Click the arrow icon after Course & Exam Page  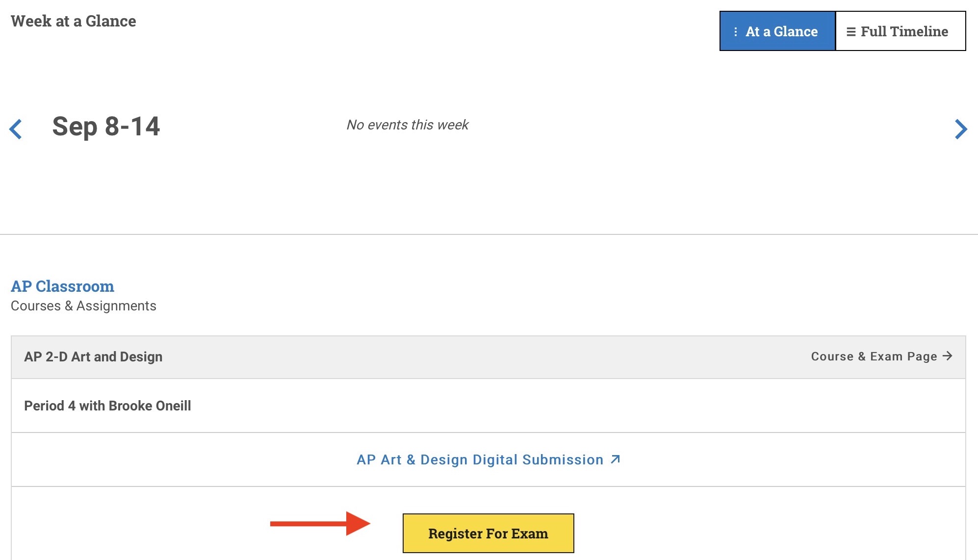[948, 356]
